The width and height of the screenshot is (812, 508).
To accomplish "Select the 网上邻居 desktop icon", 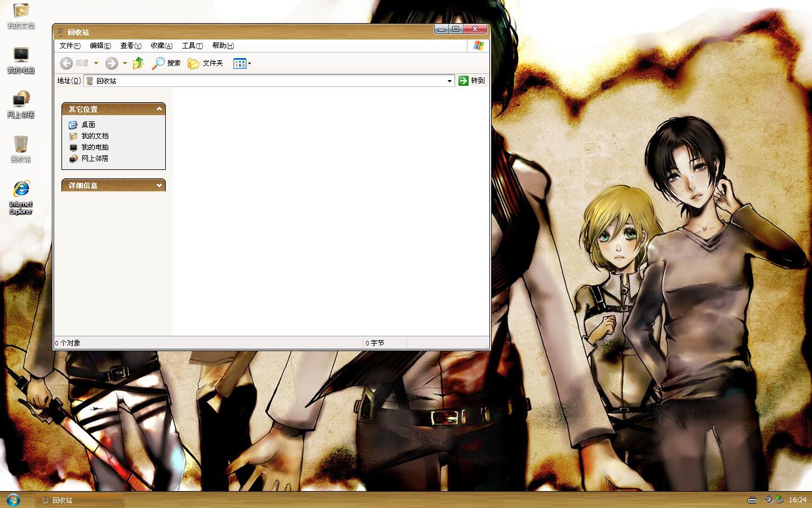I will click(x=21, y=105).
